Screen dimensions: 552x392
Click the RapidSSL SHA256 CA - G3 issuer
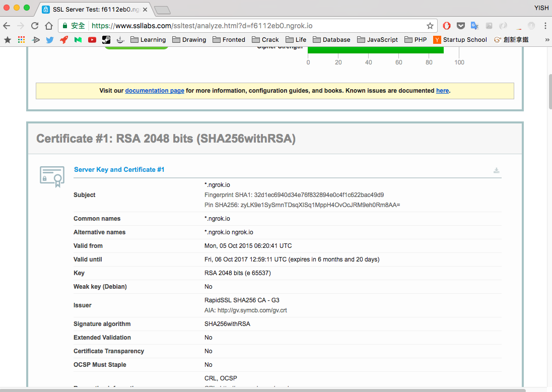(242, 300)
